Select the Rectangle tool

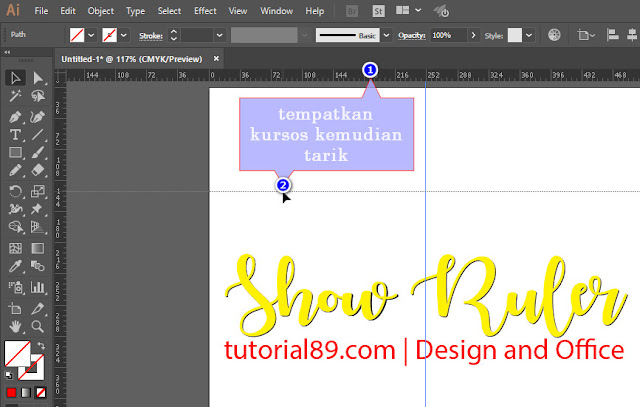coord(16,152)
